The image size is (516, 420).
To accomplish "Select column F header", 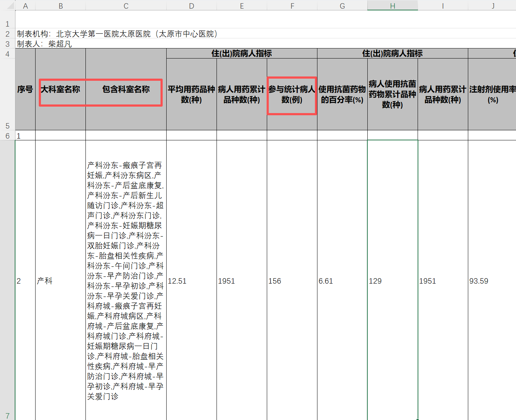I will 292,6.
